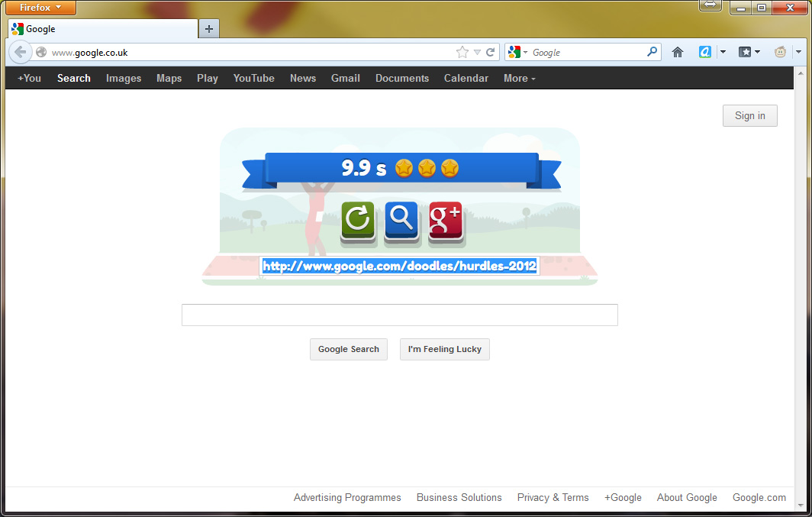This screenshot has height=517, width=812.
Task: Select Search in the Google bar
Action: [73, 78]
